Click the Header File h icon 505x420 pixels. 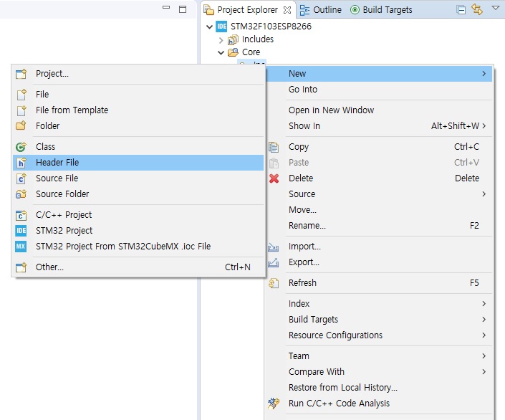[21, 163]
